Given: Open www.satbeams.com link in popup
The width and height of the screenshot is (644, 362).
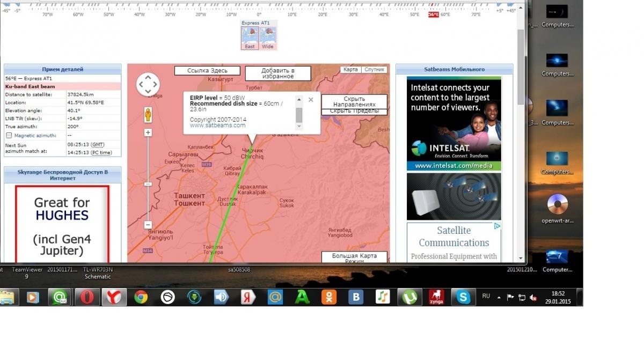Looking at the screenshot, I should [217, 125].
